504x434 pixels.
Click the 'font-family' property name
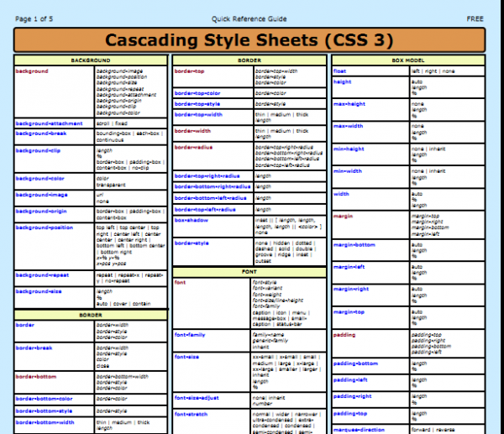tap(190, 335)
